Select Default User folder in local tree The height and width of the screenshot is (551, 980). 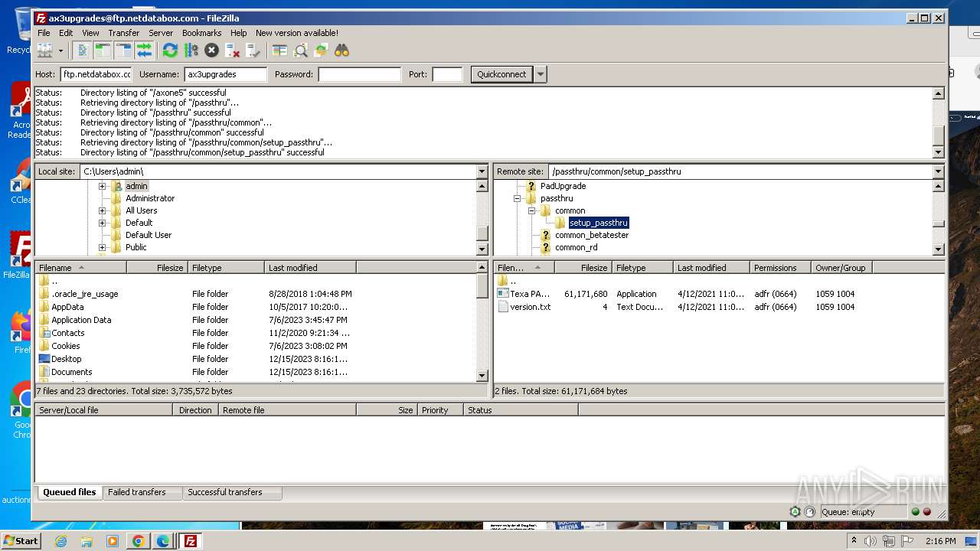click(x=148, y=235)
